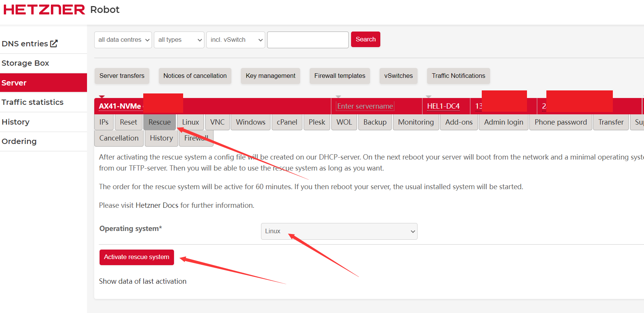Viewport: 644px width, 313px height.
Task: Click Activate rescue system button
Action: (x=137, y=257)
